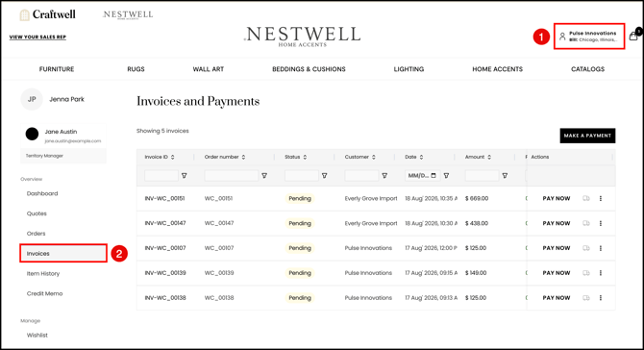Open more actions menu for INV-WC_00151
This screenshot has height=350, width=644.
pyautogui.click(x=601, y=198)
